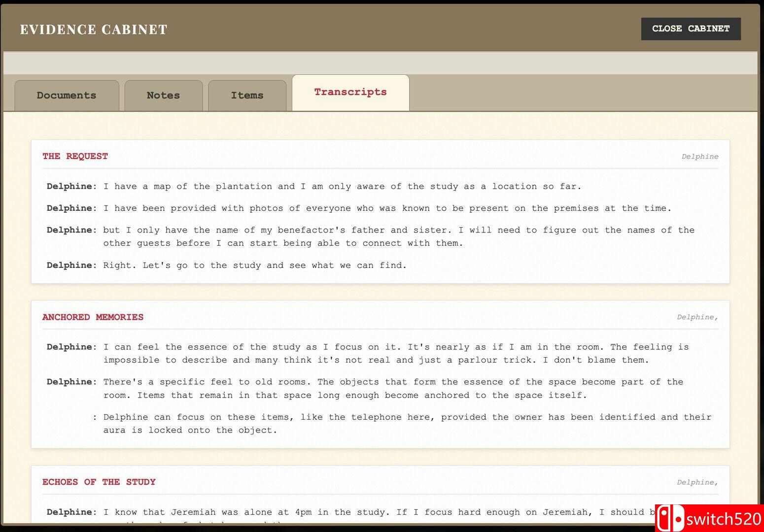The height and width of the screenshot is (532, 764).
Task: Click the "Evidence Cabinet" title
Action: (x=94, y=30)
